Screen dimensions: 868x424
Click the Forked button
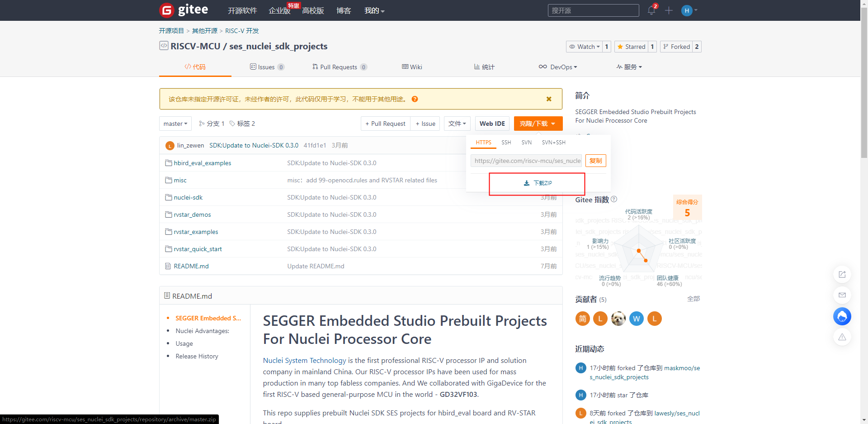point(676,47)
